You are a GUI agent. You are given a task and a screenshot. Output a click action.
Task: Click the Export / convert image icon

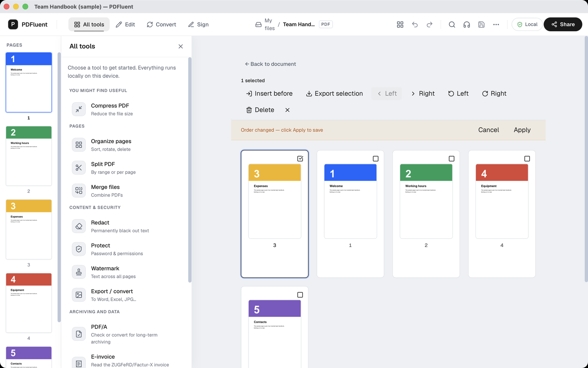[79, 295]
